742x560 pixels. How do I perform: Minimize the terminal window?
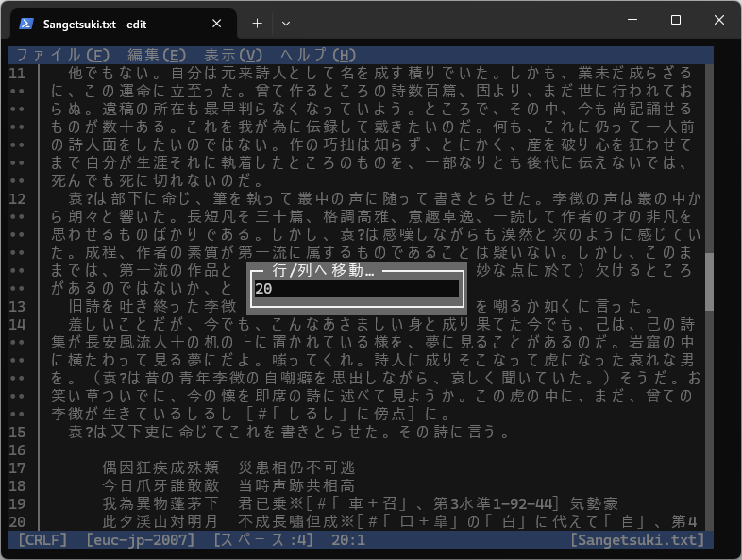[632, 20]
